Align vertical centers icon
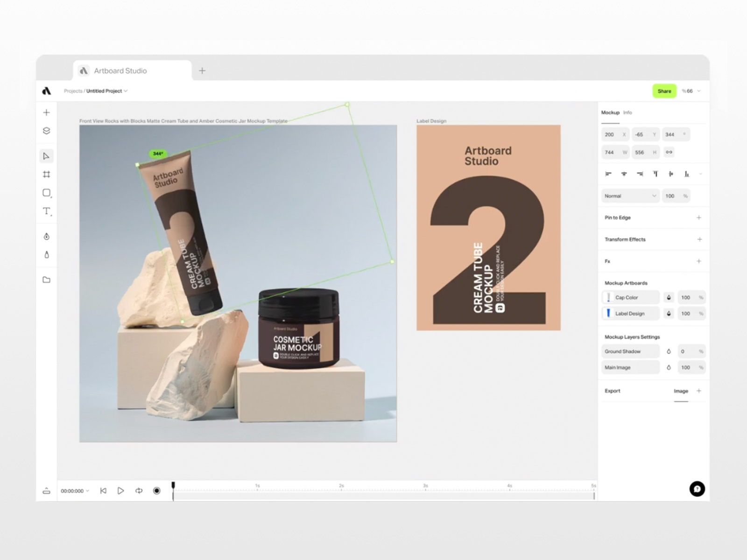The height and width of the screenshot is (560, 747). tap(671, 174)
